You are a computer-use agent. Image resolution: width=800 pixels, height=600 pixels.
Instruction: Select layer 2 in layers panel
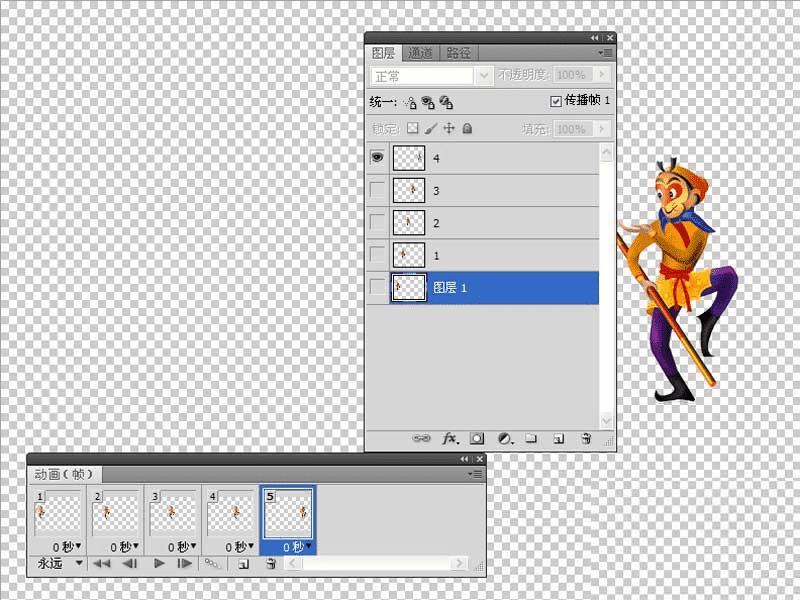point(494,223)
